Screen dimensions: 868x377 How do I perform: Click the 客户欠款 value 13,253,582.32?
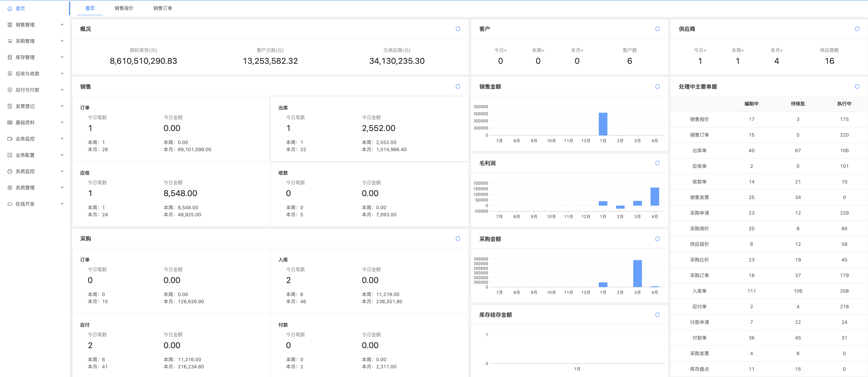pyautogui.click(x=270, y=61)
